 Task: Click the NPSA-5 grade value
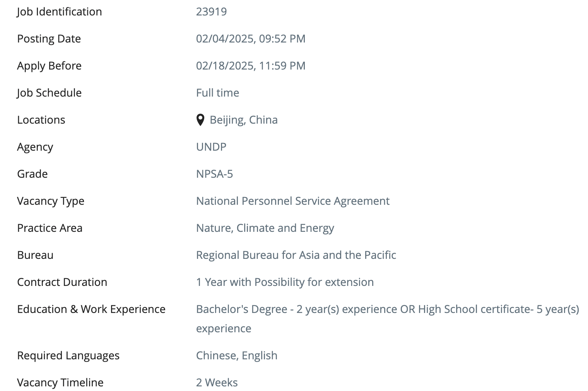coord(215,174)
